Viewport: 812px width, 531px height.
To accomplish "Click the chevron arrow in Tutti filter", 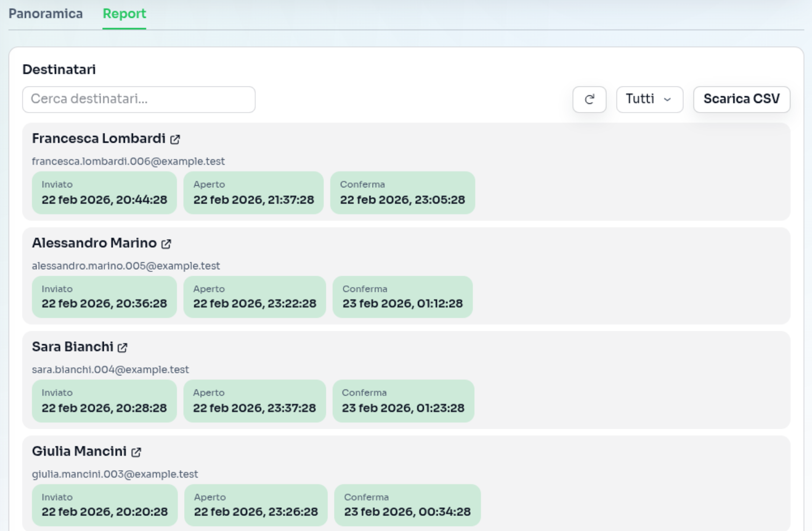I will (x=668, y=100).
